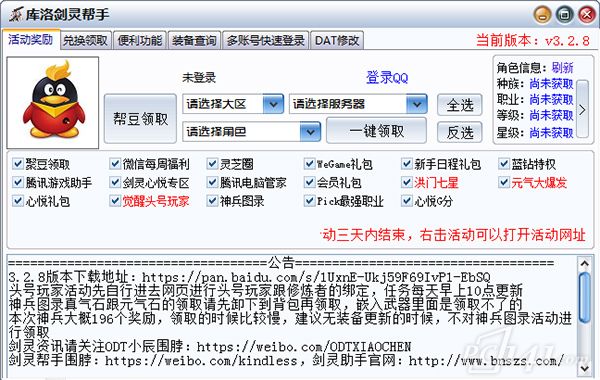Toggle the WeGame礼包 checkbox

[x=309, y=164]
